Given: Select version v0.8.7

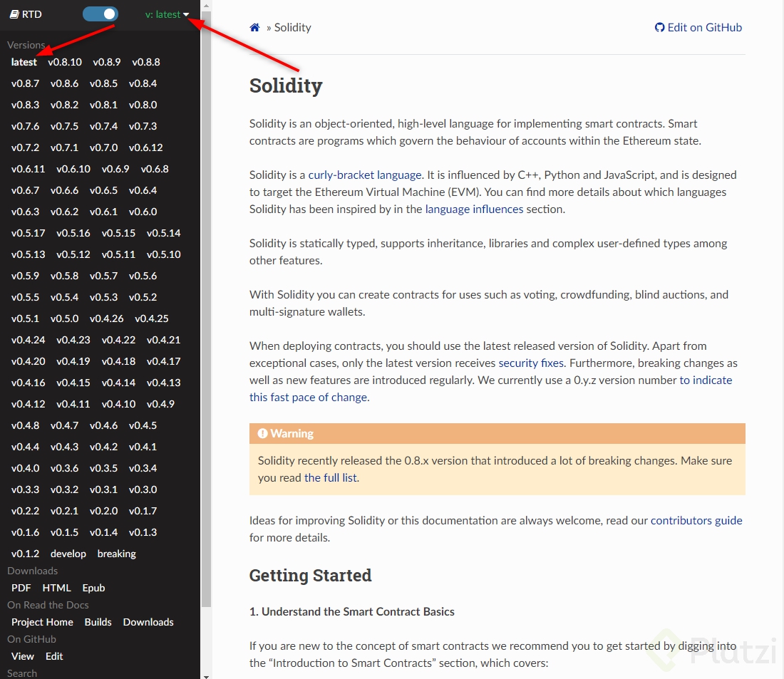Looking at the screenshot, I should [x=25, y=83].
